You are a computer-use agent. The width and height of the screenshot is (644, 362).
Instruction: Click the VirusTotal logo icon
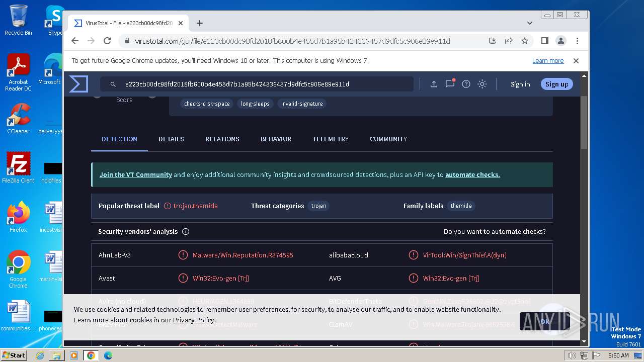click(78, 84)
